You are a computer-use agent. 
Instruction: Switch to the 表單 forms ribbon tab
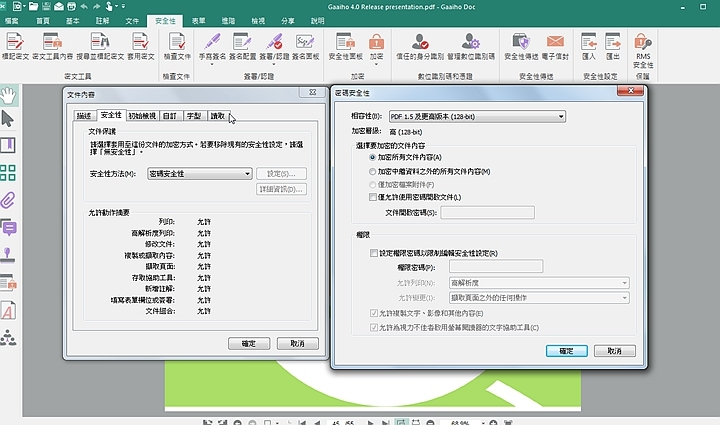coord(198,21)
